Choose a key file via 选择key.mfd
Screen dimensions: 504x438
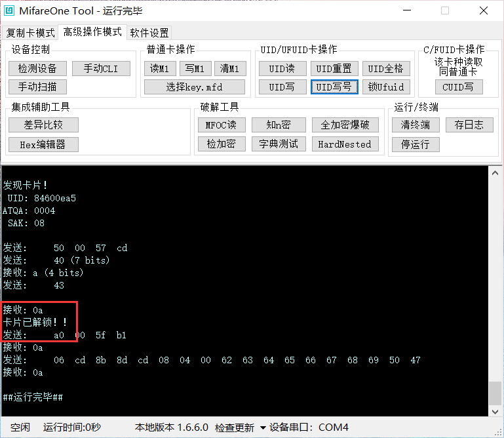click(195, 87)
